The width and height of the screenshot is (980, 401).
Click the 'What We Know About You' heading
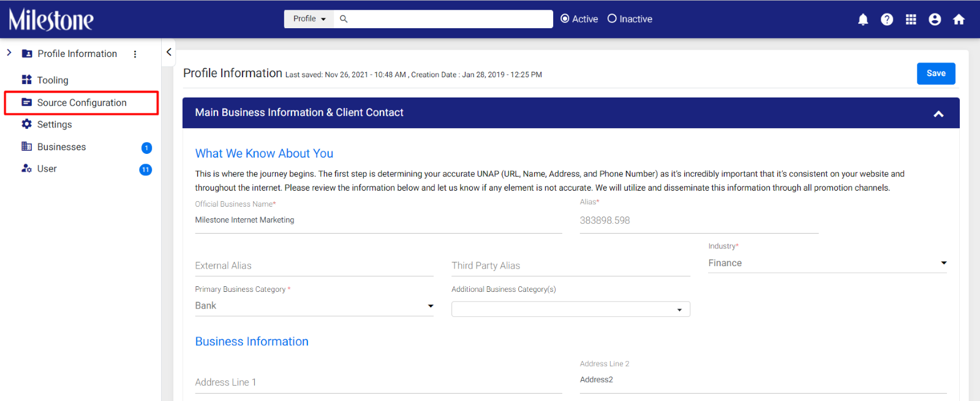[x=264, y=153]
